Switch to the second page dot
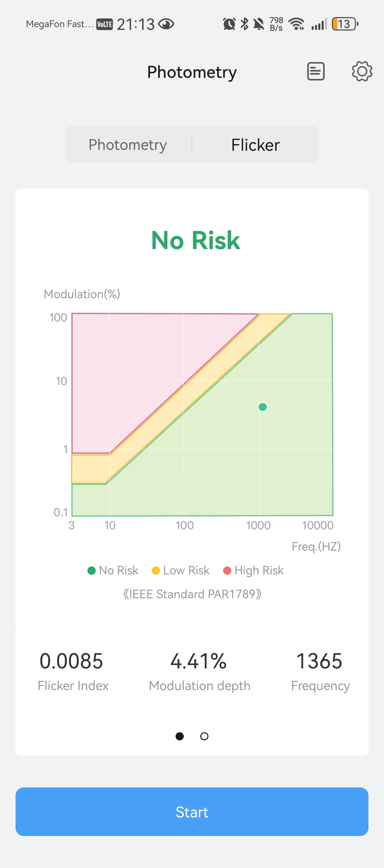384x868 pixels. point(204,736)
